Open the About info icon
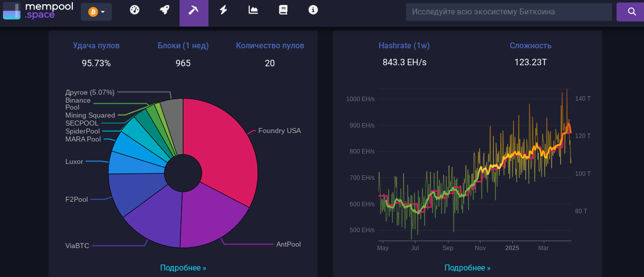Screen dimensions: 644x277 (313, 10)
